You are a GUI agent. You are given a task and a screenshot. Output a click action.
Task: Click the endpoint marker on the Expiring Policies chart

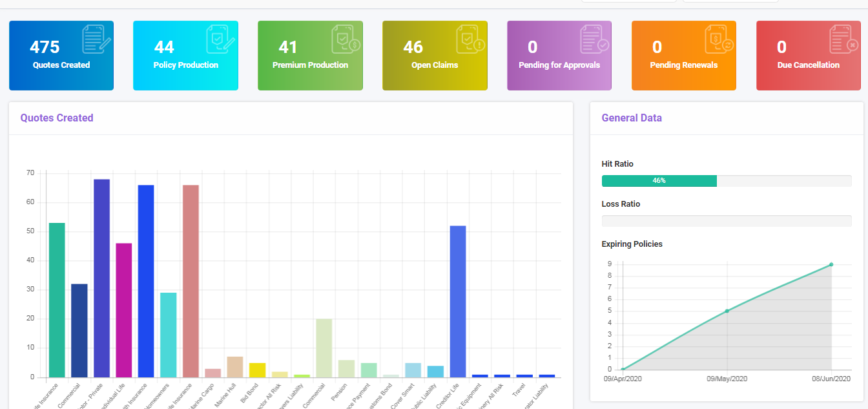coord(832,264)
